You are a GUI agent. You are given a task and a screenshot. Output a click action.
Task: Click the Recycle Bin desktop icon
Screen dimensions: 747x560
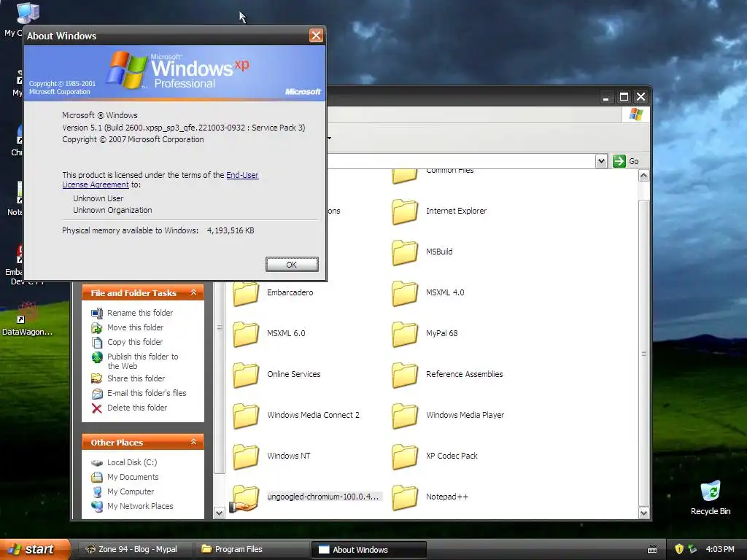point(711,491)
